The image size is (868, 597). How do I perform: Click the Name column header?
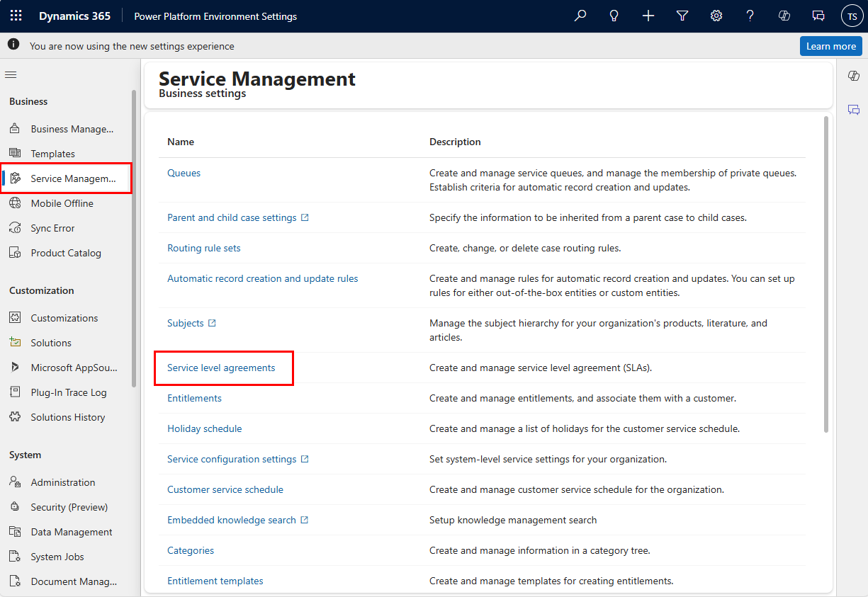181,142
